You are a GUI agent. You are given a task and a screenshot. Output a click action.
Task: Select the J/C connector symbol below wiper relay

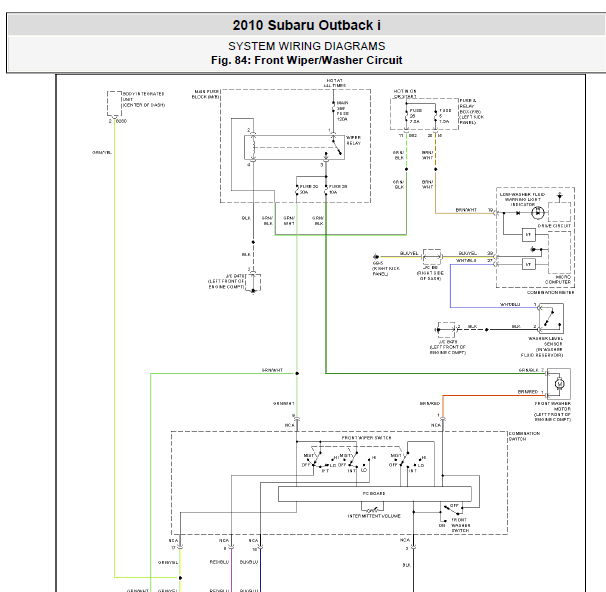pos(253,282)
